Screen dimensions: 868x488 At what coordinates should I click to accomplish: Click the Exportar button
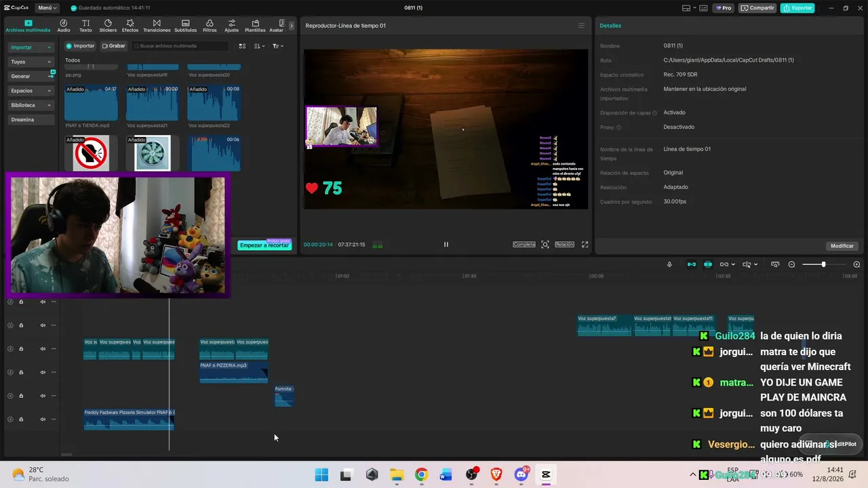click(x=797, y=8)
